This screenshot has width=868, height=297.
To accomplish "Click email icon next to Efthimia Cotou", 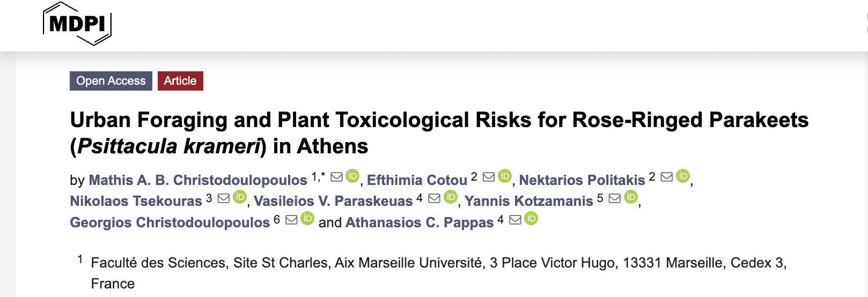I will click(x=489, y=177).
